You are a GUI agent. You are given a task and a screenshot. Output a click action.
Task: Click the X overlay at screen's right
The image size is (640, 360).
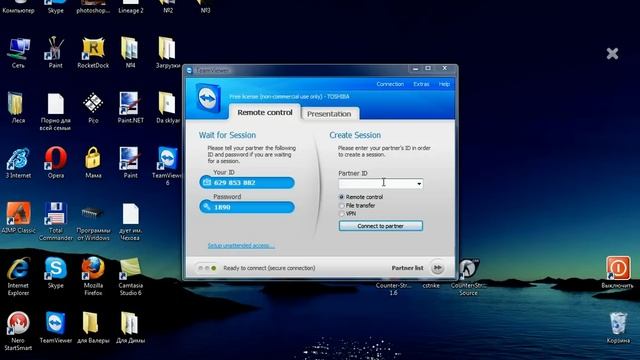tap(612, 53)
